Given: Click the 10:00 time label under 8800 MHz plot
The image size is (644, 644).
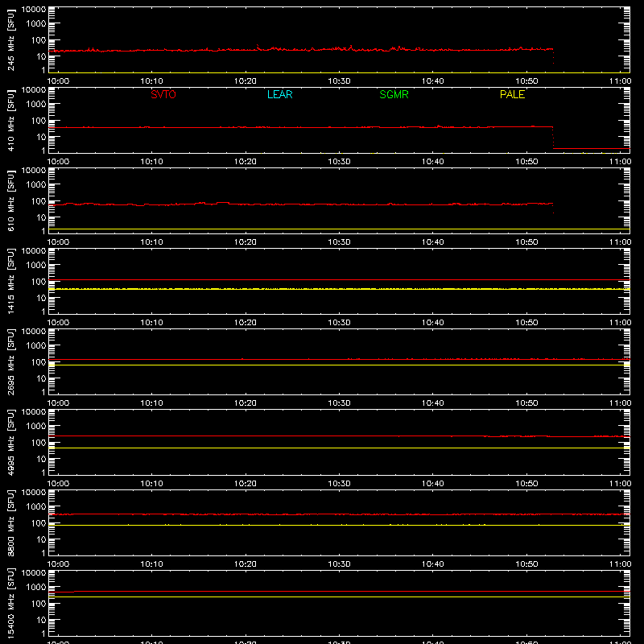Looking at the screenshot, I should [x=58, y=564].
